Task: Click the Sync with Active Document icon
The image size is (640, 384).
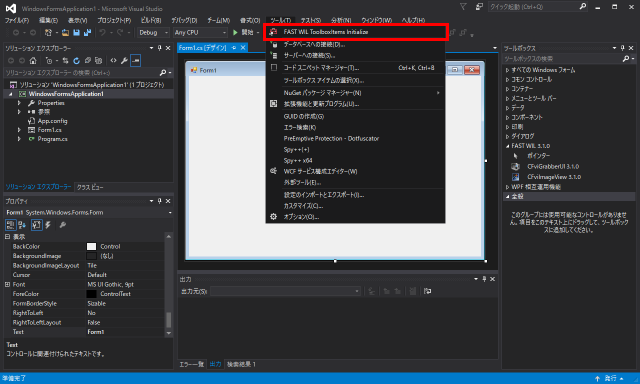Action: click(65, 60)
